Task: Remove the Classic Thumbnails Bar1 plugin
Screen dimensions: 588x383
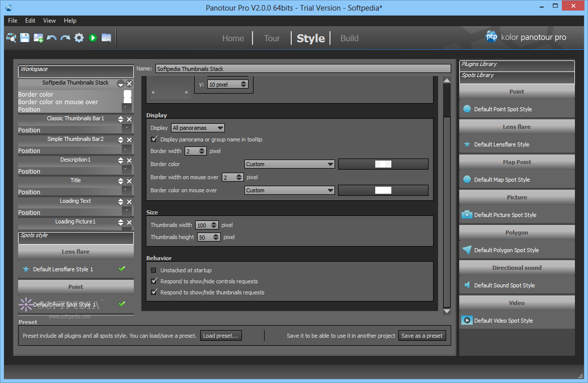Action: click(129, 119)
